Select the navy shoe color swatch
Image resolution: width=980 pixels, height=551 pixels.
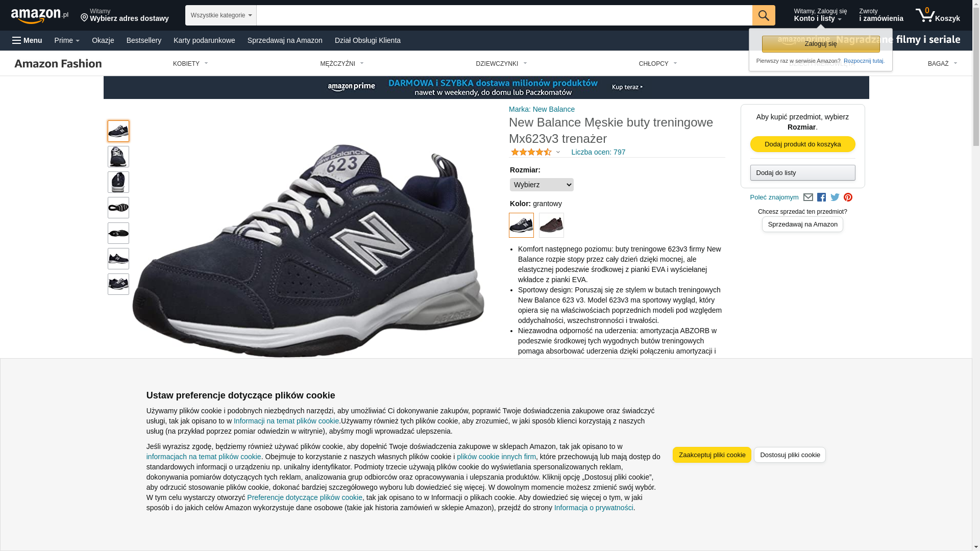521,225
